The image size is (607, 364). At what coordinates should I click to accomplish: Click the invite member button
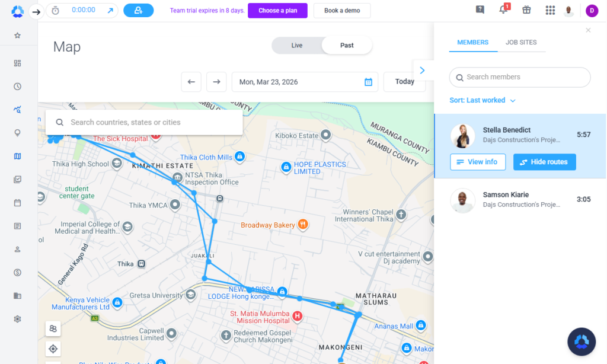pos(138,11)
